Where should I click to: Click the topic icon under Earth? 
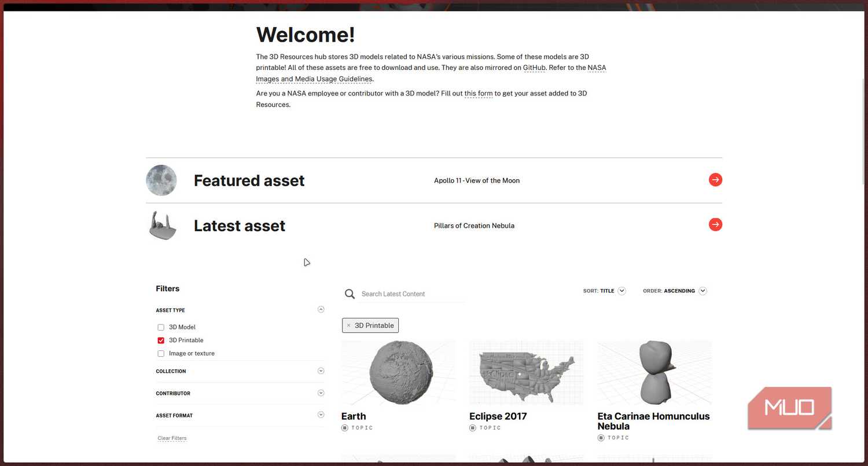[344, 428]
